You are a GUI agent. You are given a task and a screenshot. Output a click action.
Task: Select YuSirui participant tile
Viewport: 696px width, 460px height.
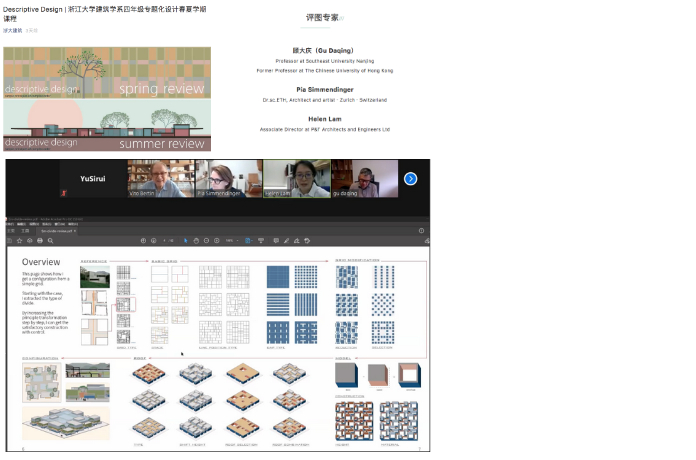(x=95, y=179)
